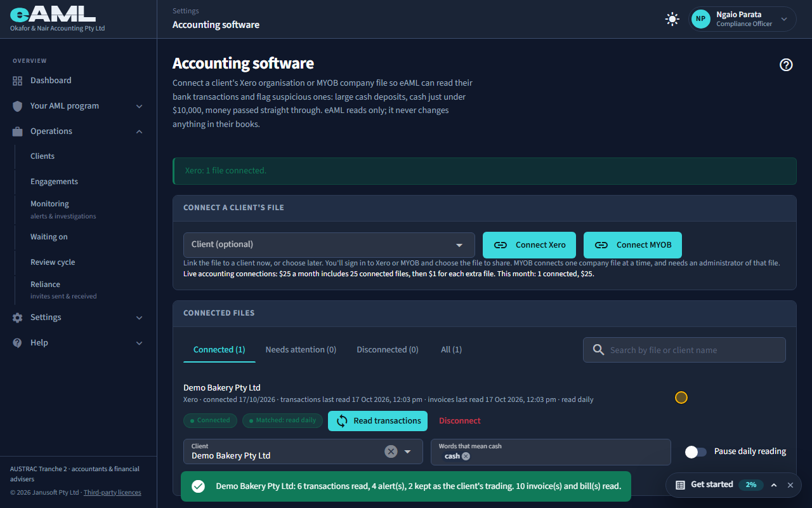The image size is (812, 508).
Task: Click the Get started checklist icon
Action: tap(680, 485)
